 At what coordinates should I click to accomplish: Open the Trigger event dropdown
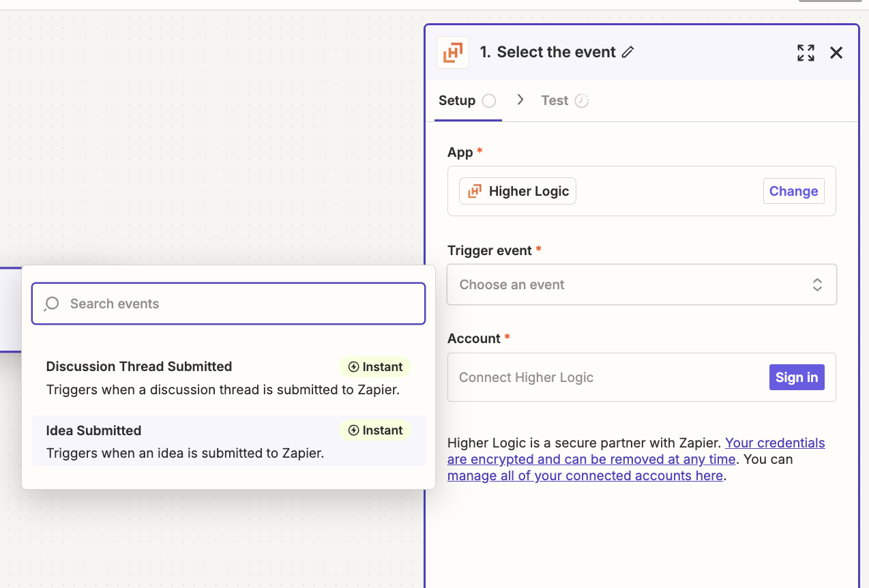[x=642, y=284]
